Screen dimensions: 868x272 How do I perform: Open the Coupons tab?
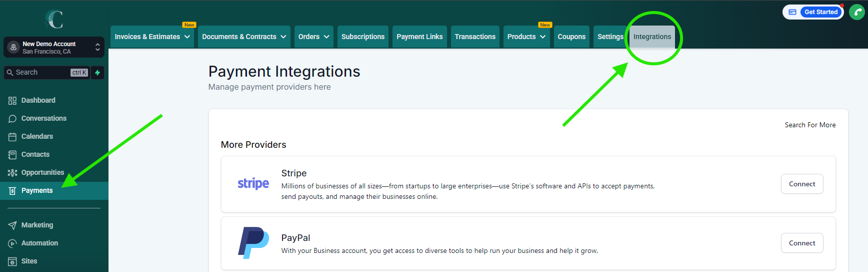pos(571,37)
